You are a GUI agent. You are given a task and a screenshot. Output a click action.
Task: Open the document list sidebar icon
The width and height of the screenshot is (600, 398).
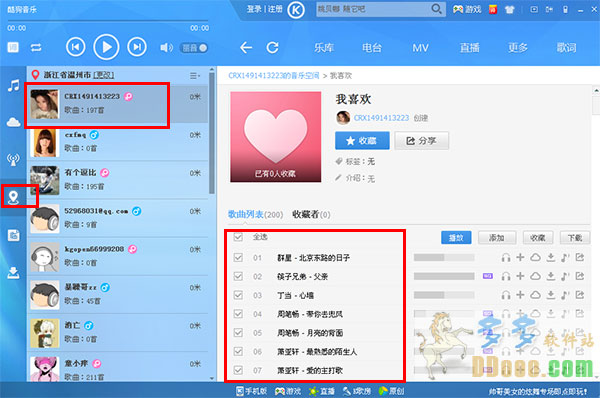click(x=13, y=235)
